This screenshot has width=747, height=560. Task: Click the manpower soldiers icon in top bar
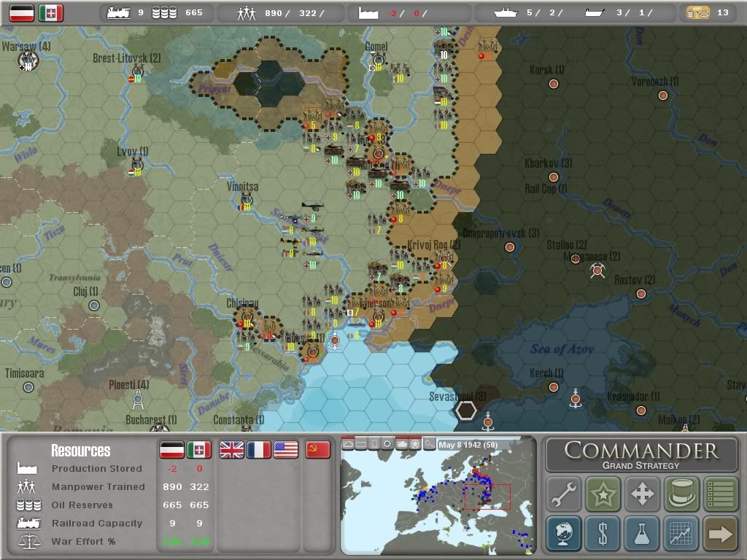[x=247, y=13]
